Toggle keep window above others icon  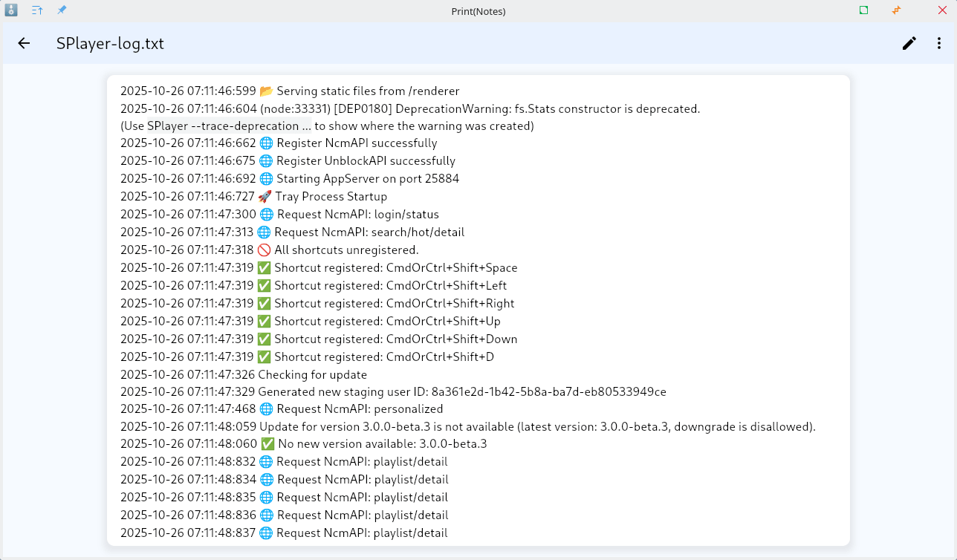coord(37,10)
